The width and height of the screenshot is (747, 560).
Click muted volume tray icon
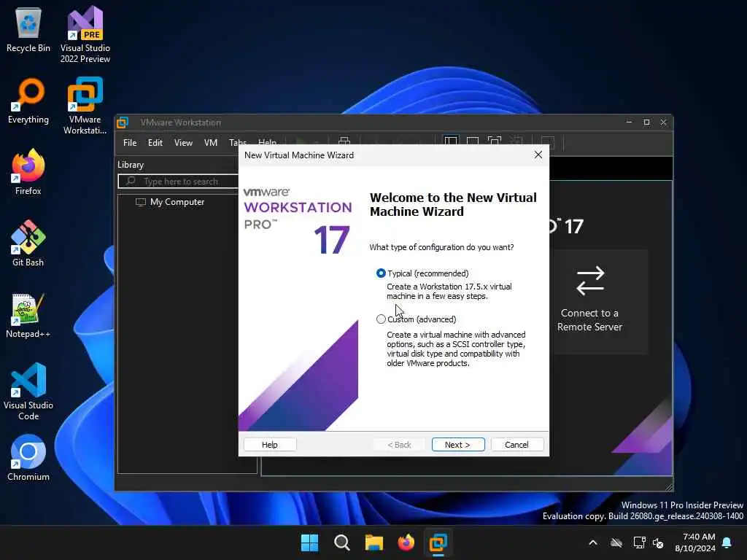[x=659, y=542]
